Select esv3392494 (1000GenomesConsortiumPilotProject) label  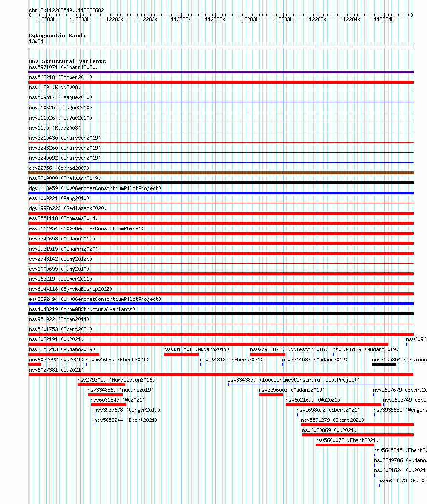(x=95, y=299)
